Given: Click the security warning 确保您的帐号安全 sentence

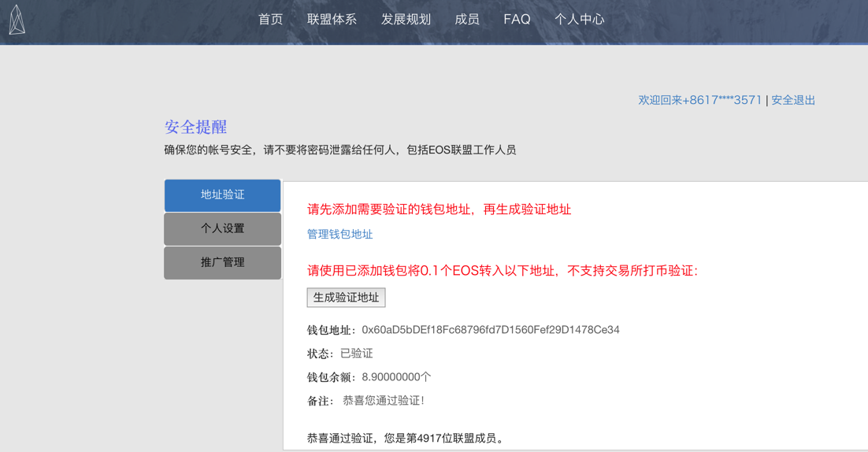Looking at the screenshot, I should click(x=340, y=150).
